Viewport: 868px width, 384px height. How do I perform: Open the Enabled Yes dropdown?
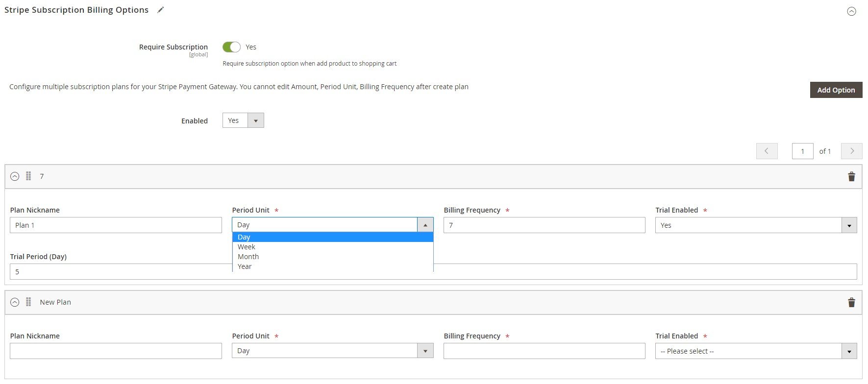243,120
